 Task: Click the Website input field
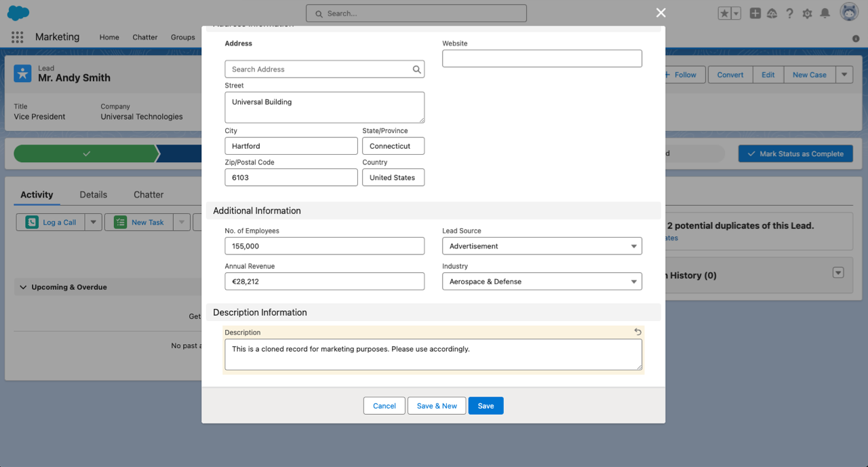click(542, 59)
